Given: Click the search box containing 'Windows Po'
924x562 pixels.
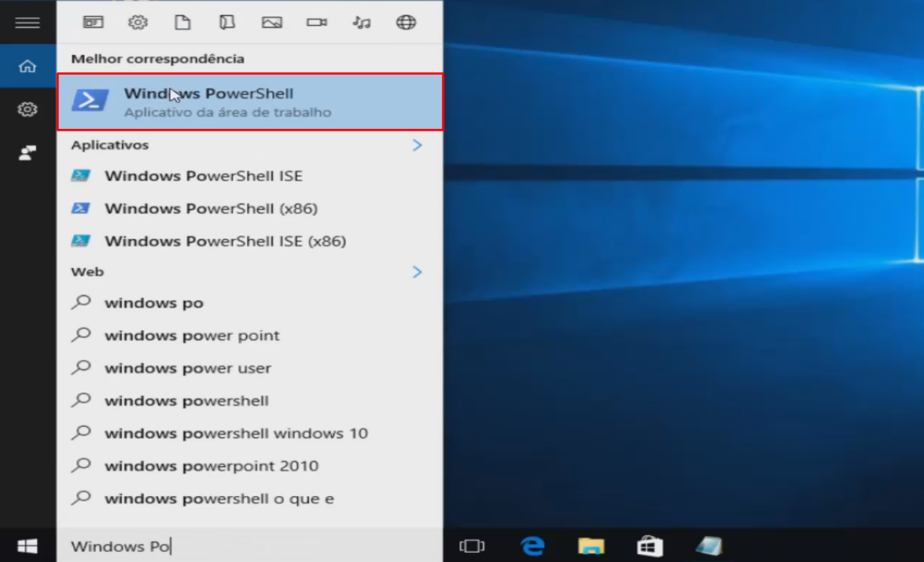Looking at the screenshot, I should click(250, 546).
